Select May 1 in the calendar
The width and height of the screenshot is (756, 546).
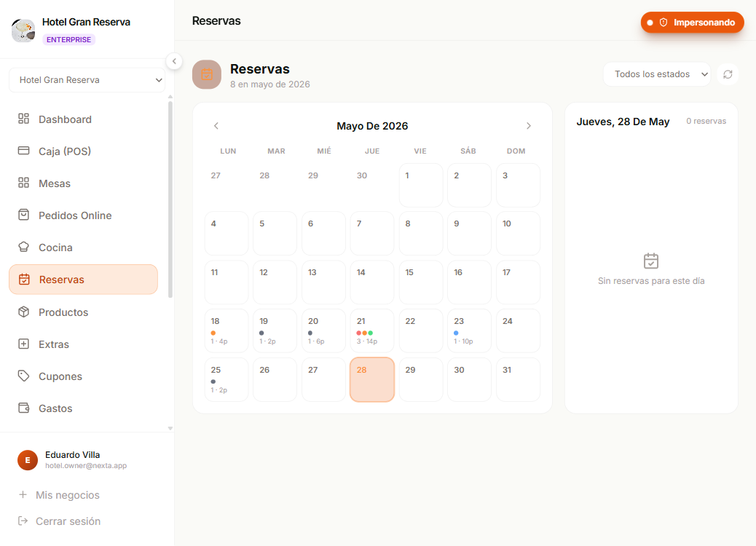tap(421, 185)
